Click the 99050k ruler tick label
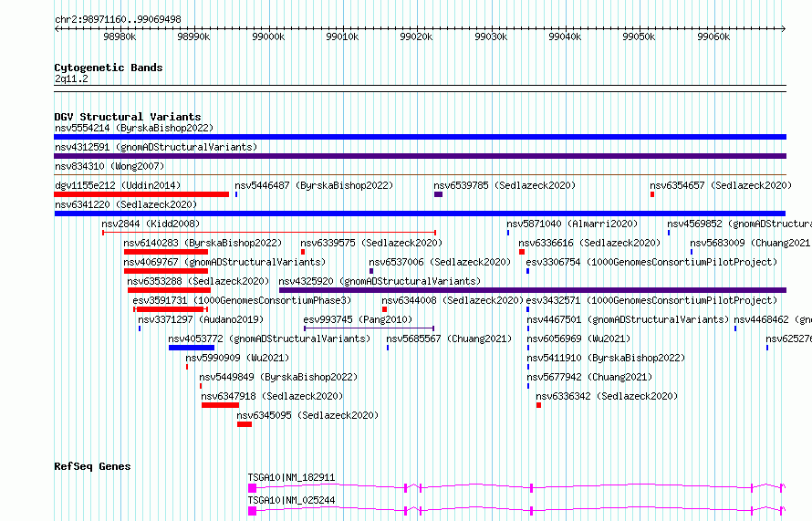812x521 pixels. pyautogui.click(x=639, y=36)
